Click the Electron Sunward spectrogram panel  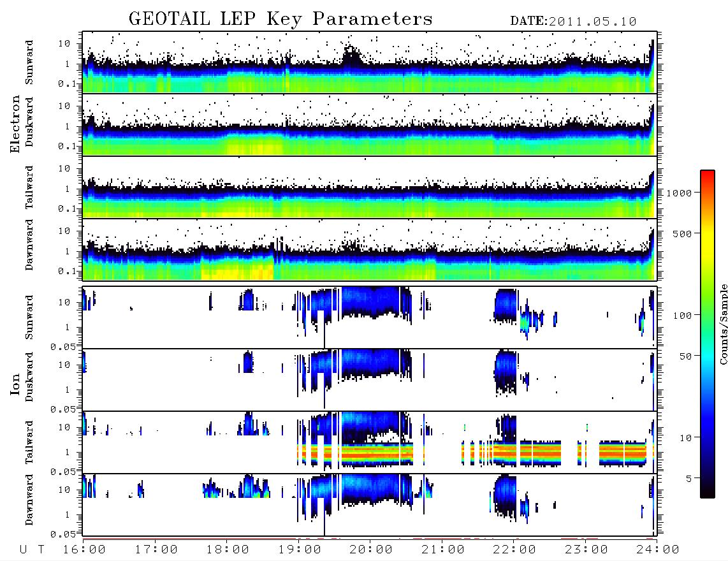[x=370, y=62]
